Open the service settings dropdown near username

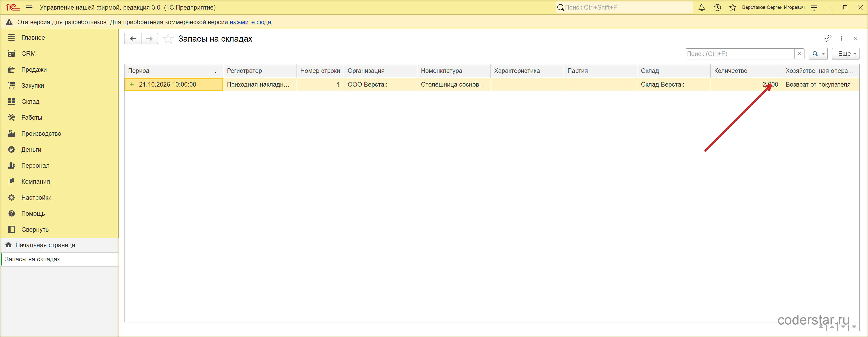point(814,7)
